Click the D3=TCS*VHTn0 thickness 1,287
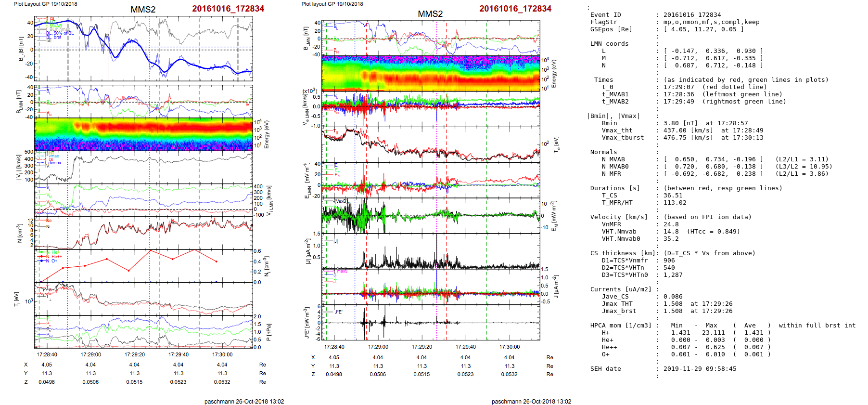Screen dimensions: 868x405 (x=673, y=275)
